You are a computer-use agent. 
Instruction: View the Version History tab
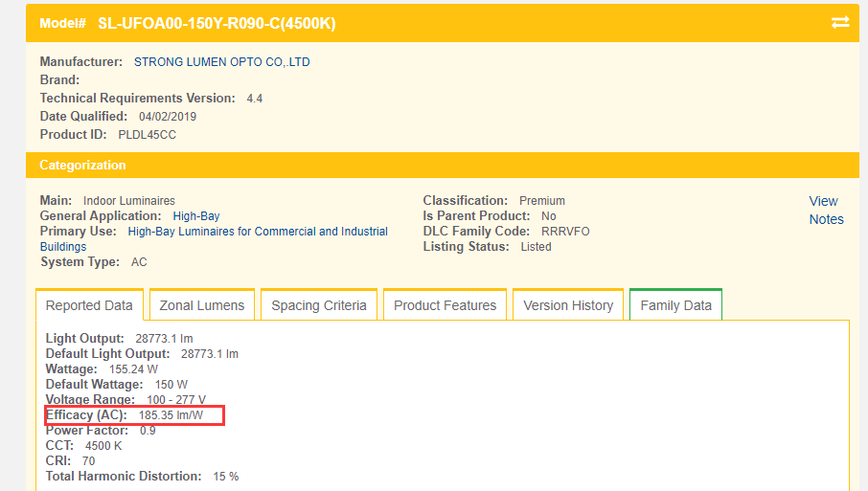coord(568,305)
